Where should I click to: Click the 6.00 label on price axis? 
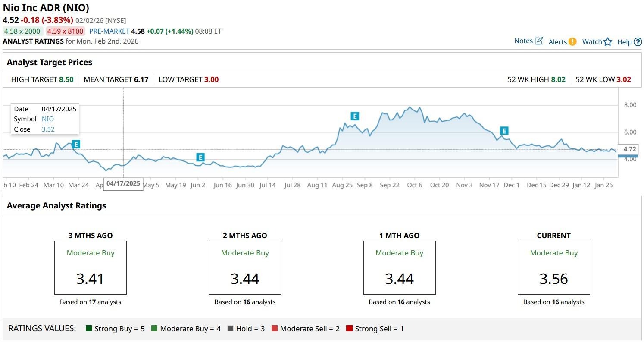pos(630,132)
